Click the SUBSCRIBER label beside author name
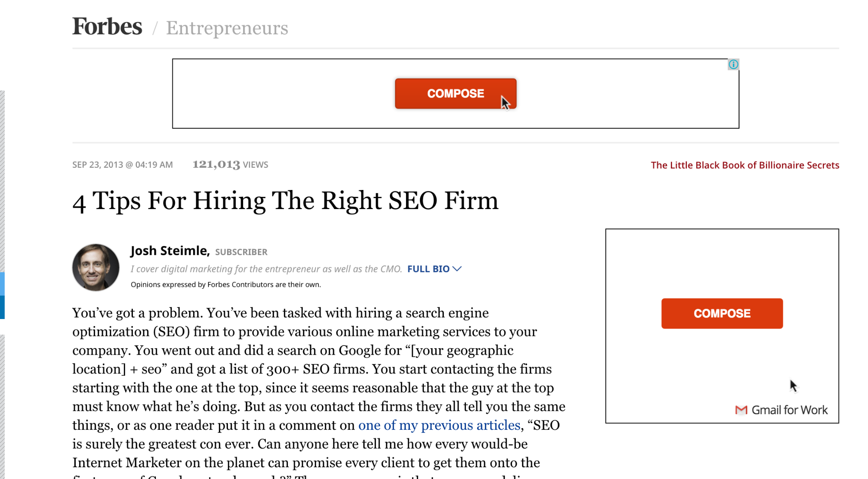 pos(241,252)
